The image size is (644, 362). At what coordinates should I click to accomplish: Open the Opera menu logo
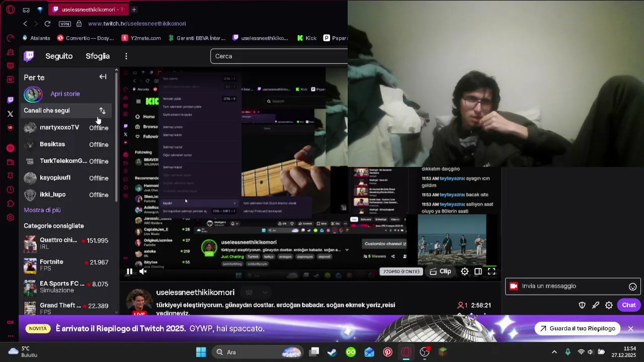(10, 9)
